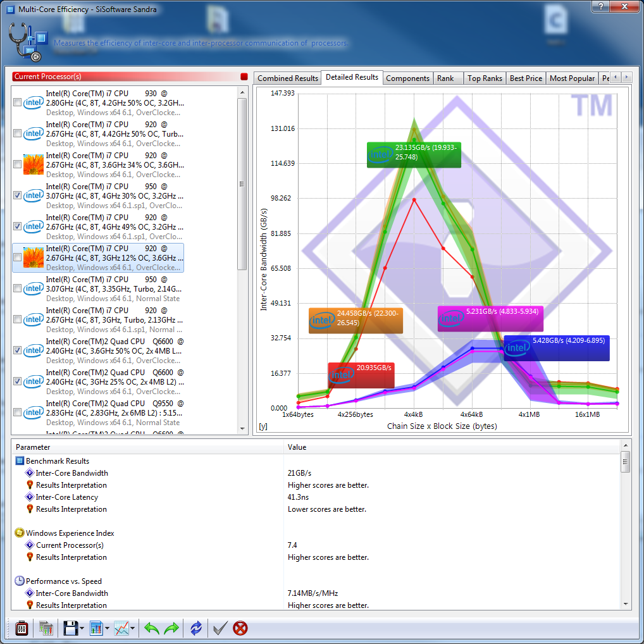Click the green forward arrow

pyautogui.click(x=171, y=628)
